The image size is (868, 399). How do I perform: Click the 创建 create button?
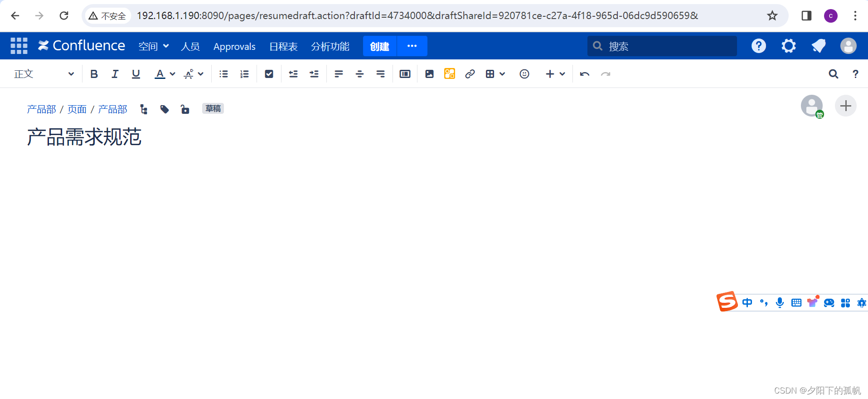pyautogui.click(x=380, y=46)
